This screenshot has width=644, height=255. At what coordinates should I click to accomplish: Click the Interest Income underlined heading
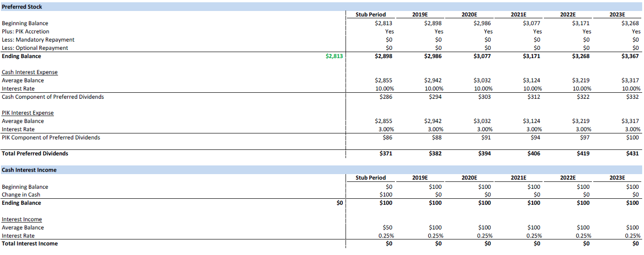[x=22, y=219]
